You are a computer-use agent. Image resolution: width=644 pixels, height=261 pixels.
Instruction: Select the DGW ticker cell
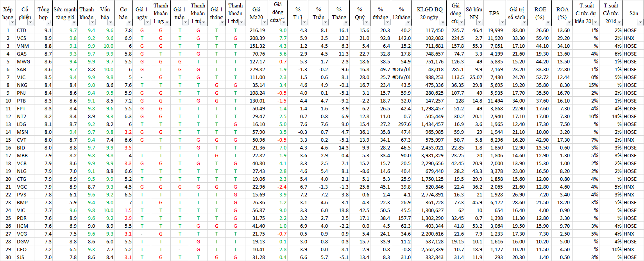[x=25, y=241]
